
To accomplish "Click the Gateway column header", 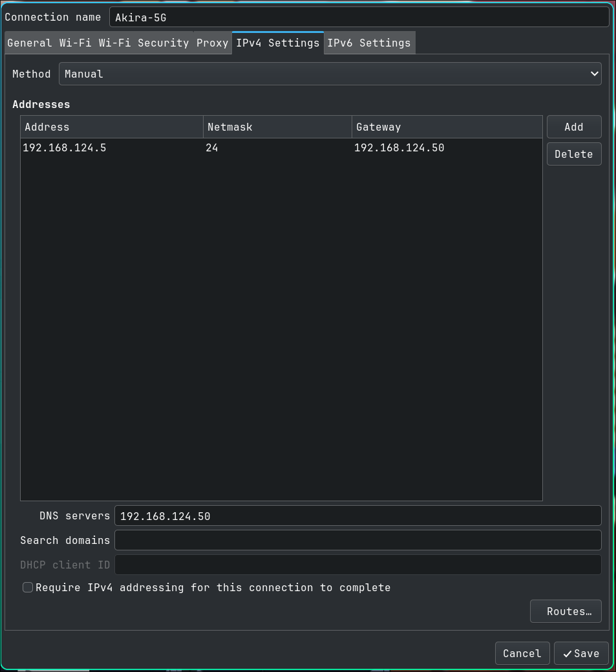I will [x=447, y=127].
